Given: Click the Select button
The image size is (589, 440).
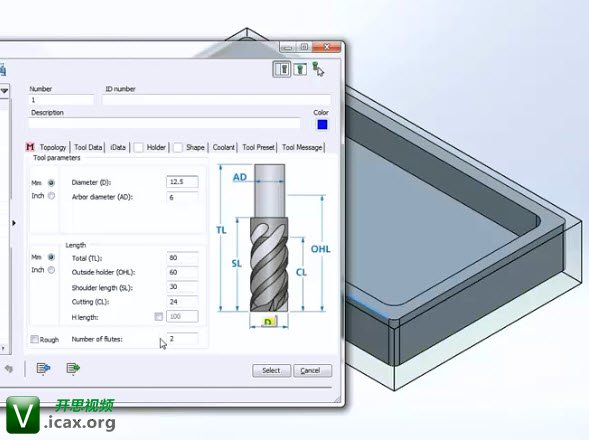Looking at the screenshot, I should tap(271, 370).
